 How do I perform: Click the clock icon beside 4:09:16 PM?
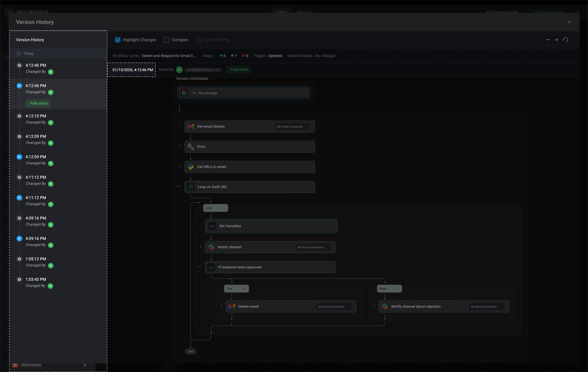19,218
